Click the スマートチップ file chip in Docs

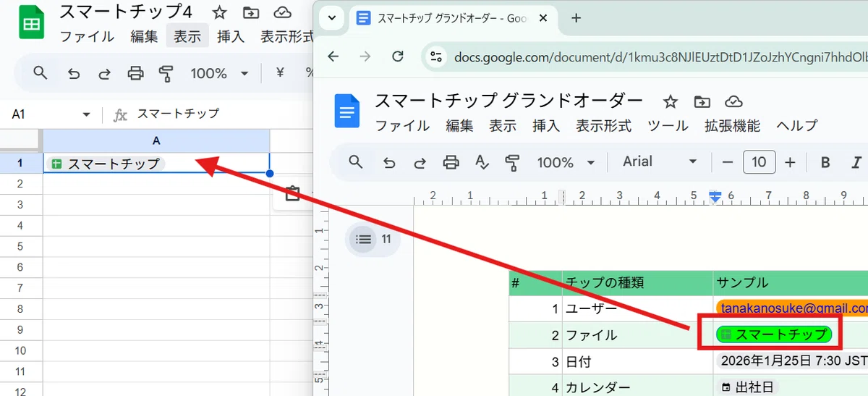(774, 334)
